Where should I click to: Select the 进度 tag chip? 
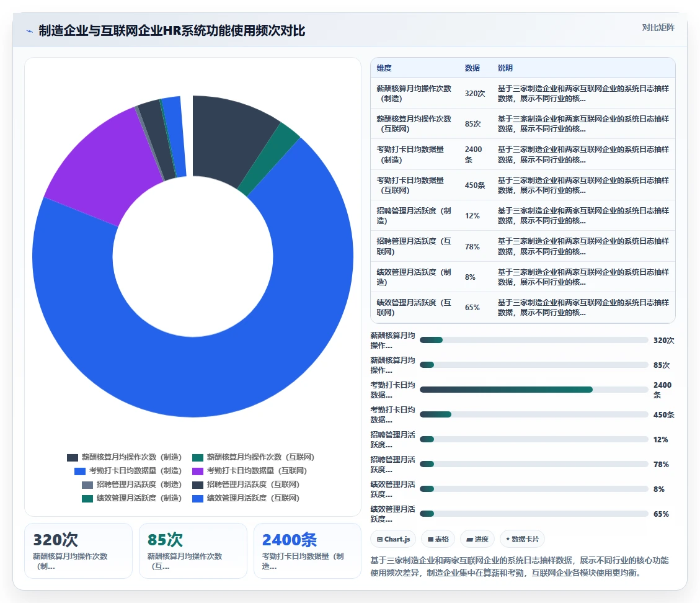477,539
